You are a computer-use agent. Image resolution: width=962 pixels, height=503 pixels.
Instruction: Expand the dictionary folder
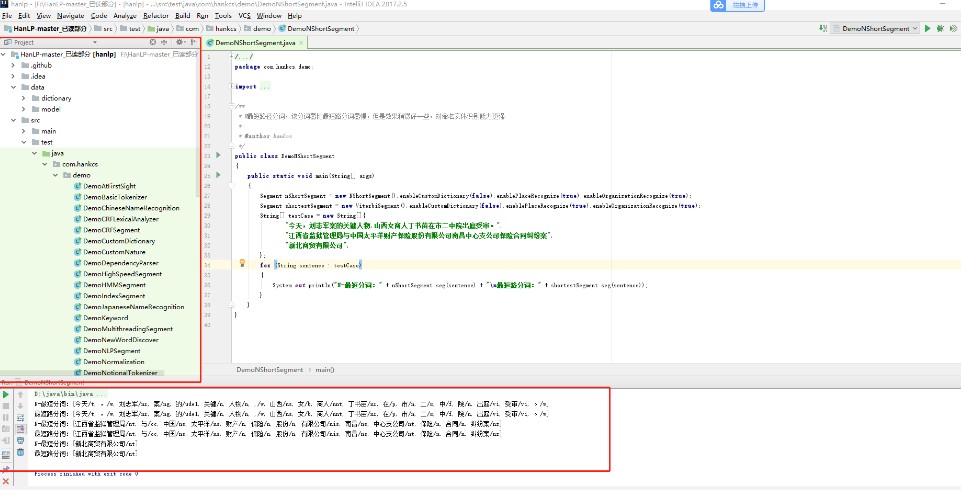pyautogui.click(x=24, y=98)
